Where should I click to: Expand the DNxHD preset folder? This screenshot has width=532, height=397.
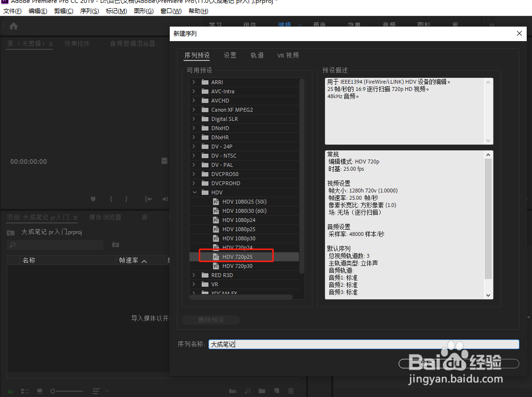click(194, 128)
